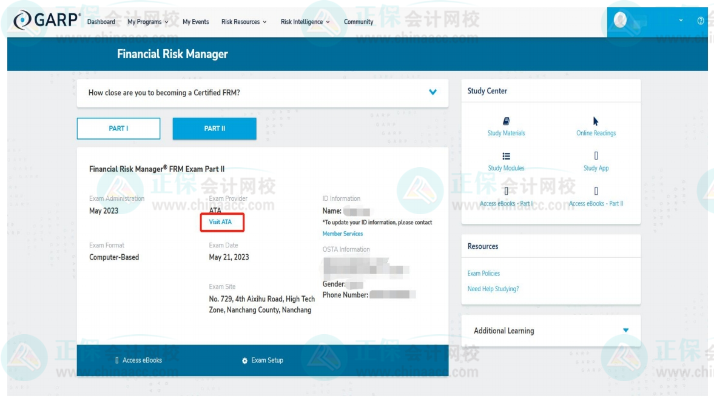Open the Exam Policies link
Viewport: 714px width, 398px height.
click(484, 273)
